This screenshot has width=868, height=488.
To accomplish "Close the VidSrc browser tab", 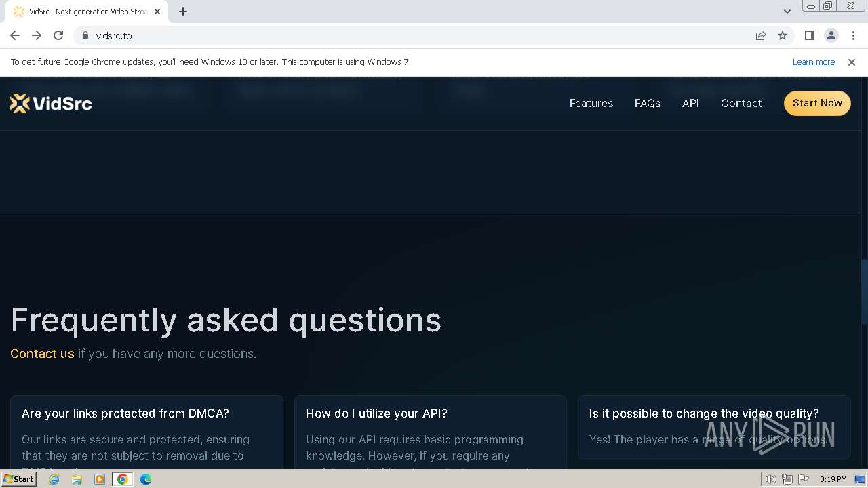I will pos(157,12).
